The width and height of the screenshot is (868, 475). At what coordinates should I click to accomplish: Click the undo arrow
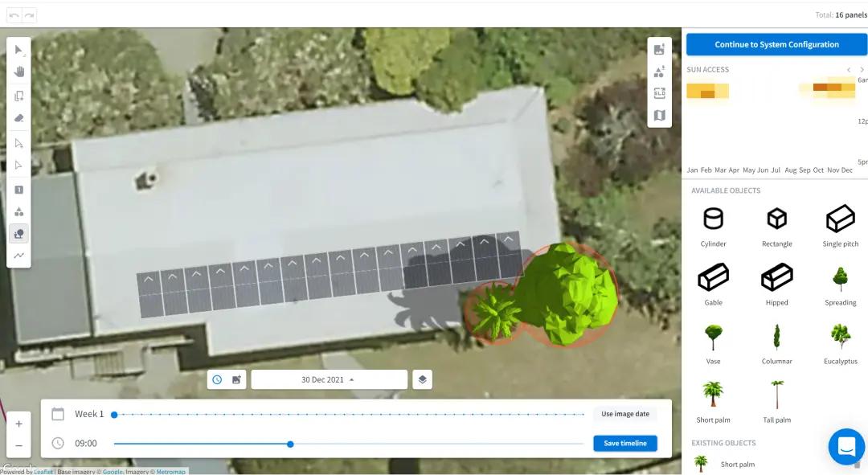pyautogui.click(x=15, y=15)
